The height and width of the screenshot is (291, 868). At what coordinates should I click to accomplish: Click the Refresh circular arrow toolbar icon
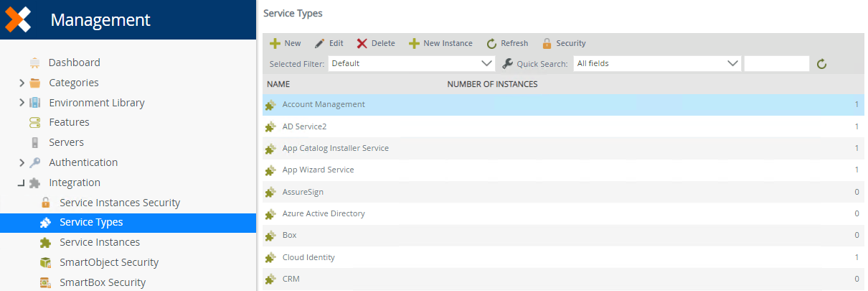[491, 43]
